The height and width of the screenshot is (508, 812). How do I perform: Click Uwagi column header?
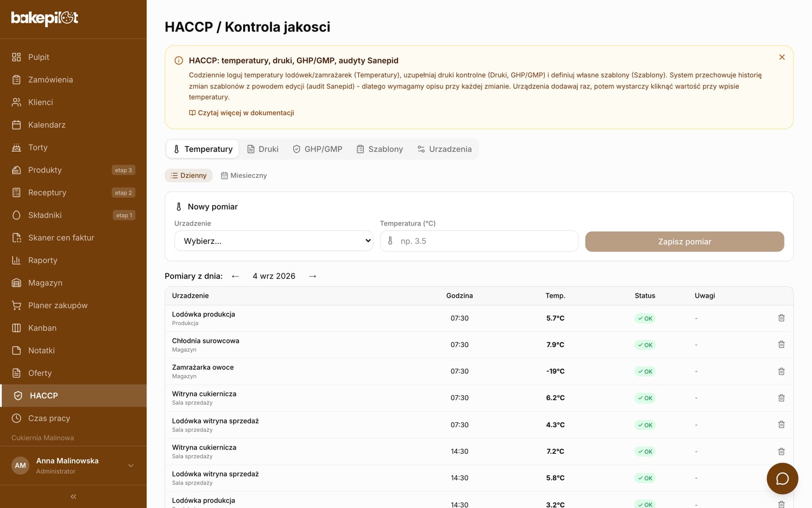(705, 296)
